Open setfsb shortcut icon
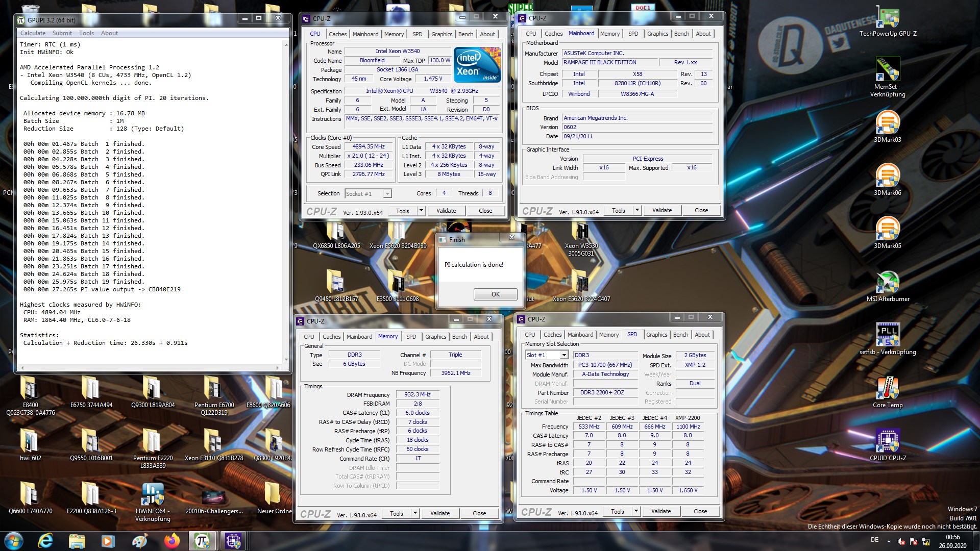This screenshot has width=980, height=551. [888, 339]
